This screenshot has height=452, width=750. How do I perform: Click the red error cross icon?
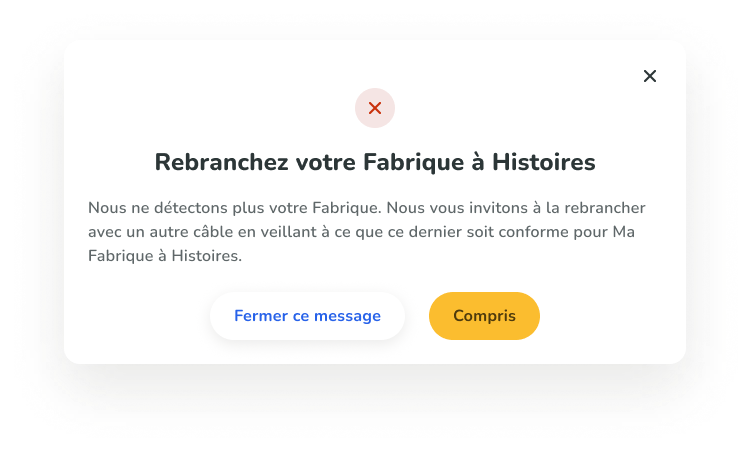click(x=375, y=108)
